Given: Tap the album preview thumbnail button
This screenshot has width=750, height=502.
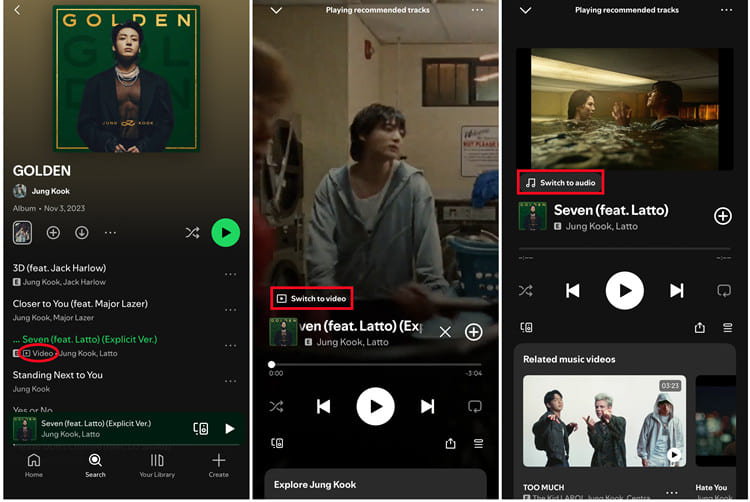Looking at the screenshot, I should coord(22,233).
